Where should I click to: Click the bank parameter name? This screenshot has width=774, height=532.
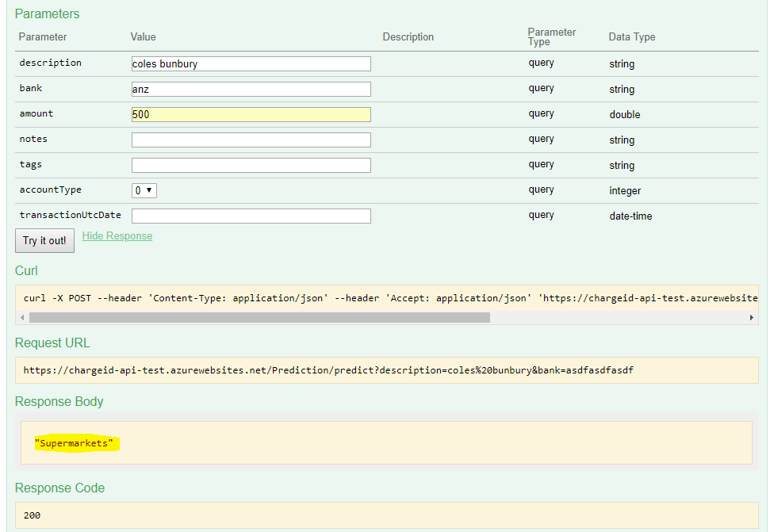[31, 88]
